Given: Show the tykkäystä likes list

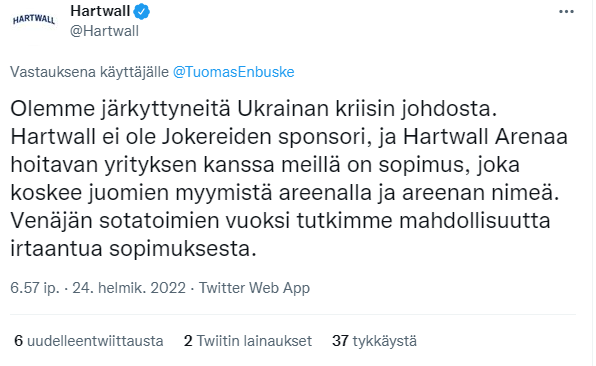Looking at the screenshot, I should click(374, 341).
